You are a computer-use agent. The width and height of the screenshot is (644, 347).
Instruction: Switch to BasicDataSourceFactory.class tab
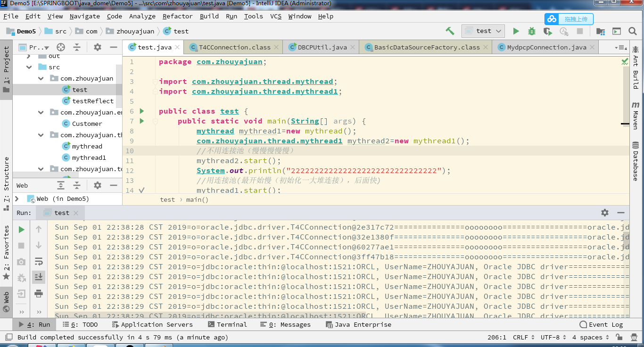426,47
